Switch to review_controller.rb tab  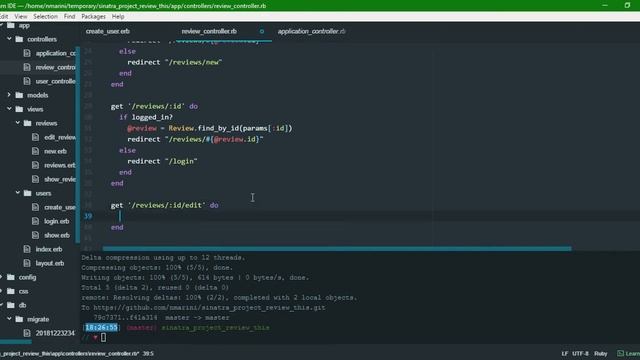point(209,31)
